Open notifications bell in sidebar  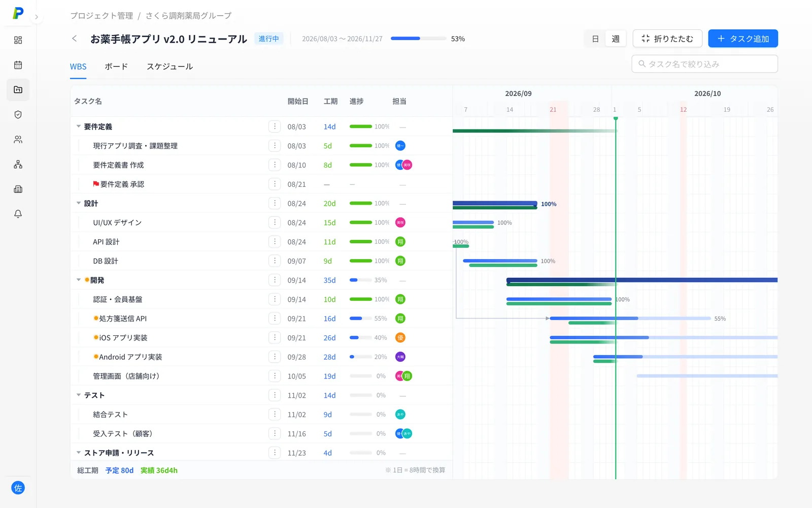click(18, 214)
